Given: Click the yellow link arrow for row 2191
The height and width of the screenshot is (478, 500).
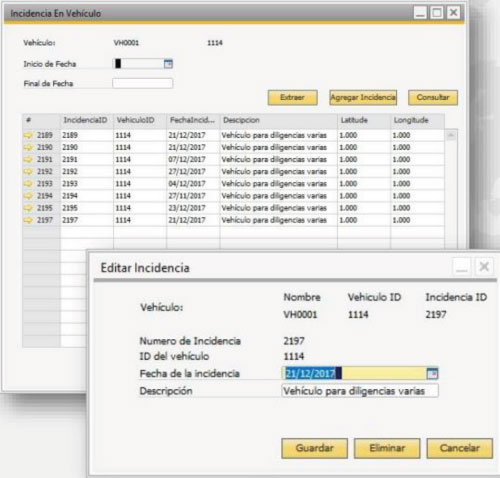Looking at the screenshot, I should pos(29,159).
